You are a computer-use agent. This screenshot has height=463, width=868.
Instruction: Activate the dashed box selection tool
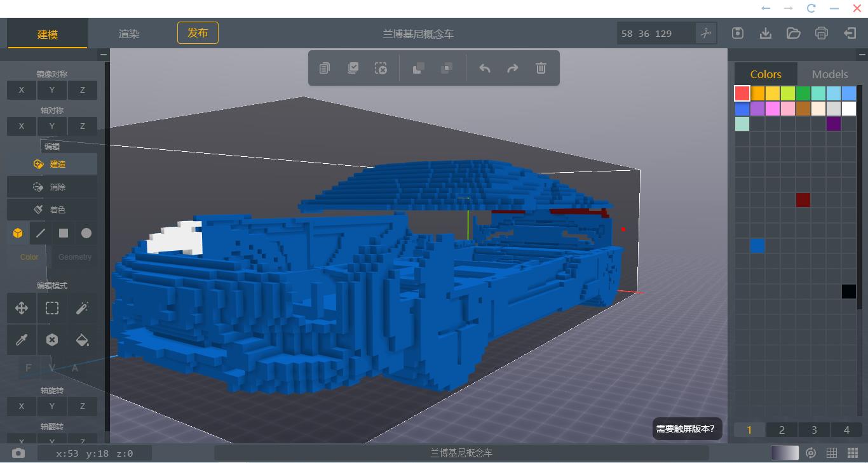coord(52,309)
